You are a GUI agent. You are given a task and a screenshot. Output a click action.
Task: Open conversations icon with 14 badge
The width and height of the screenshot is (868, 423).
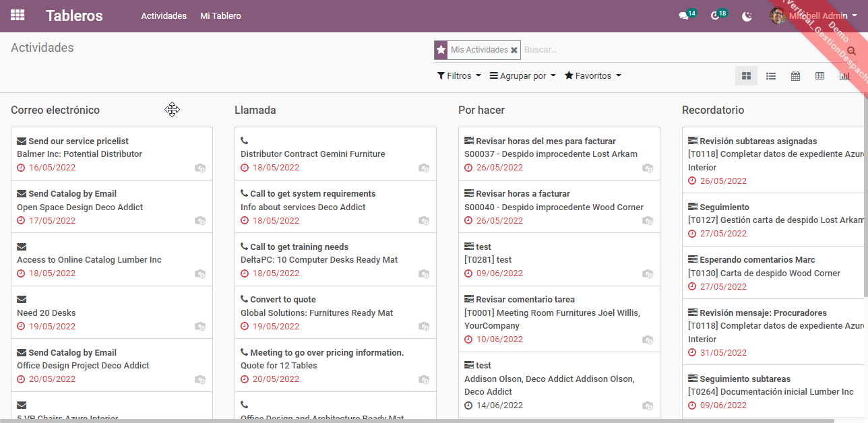click(x=687, y=15)
